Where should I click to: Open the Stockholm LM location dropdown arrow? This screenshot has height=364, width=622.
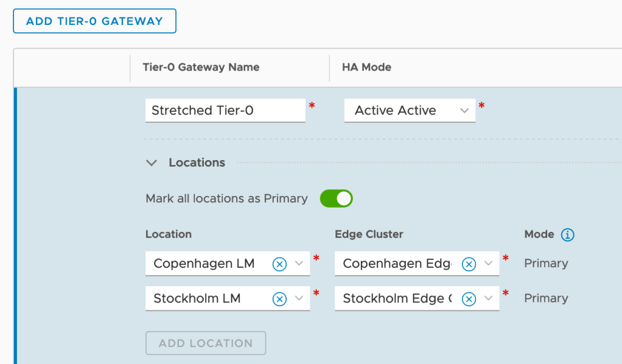299,298
